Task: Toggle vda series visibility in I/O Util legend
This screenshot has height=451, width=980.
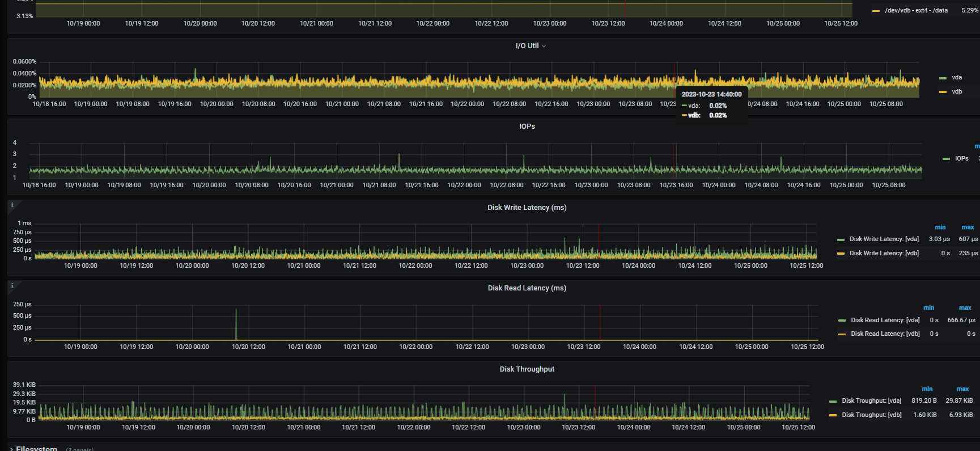Action: [957, 78]
